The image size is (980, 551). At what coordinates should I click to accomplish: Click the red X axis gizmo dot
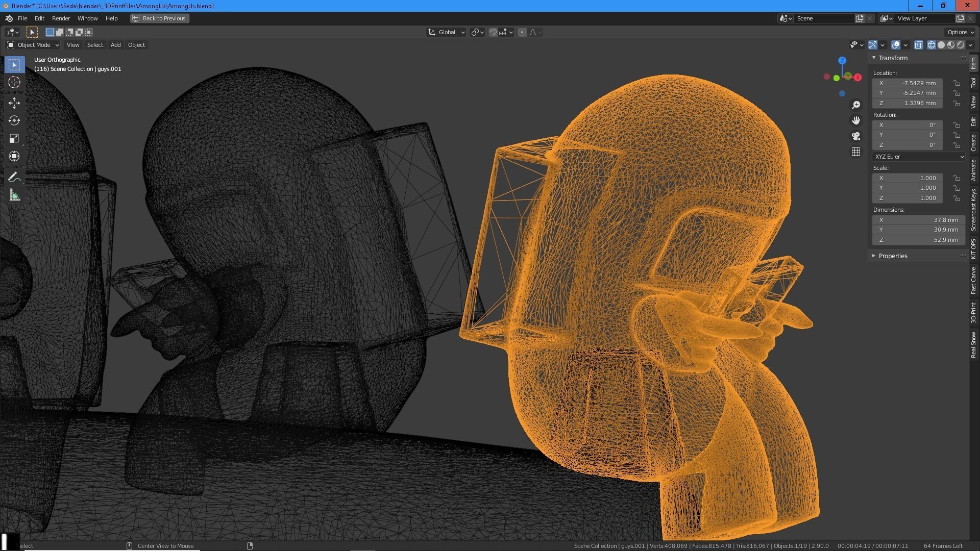[858, 78]
